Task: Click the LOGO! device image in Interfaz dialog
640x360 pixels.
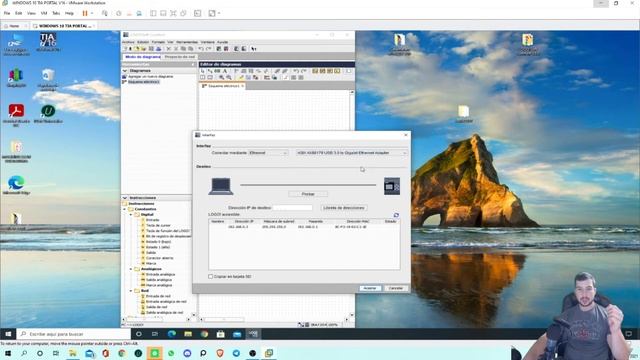Action: coord(392,186)
